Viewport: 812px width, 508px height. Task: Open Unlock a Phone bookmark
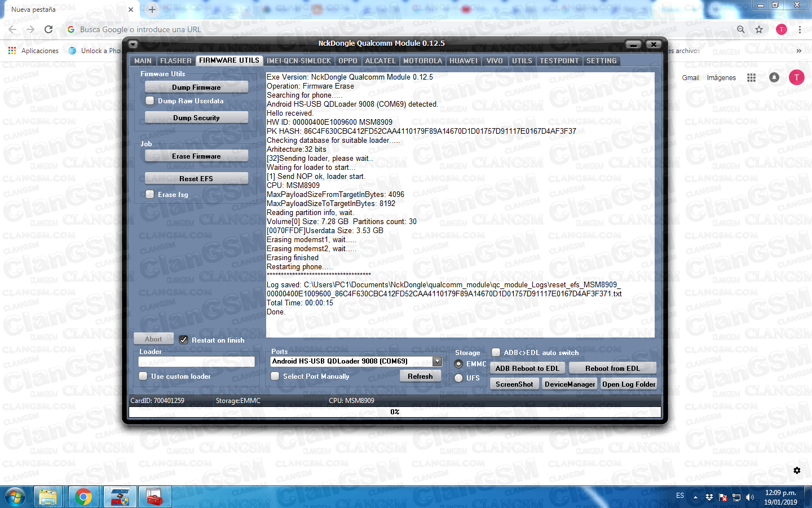click(94, 51)
